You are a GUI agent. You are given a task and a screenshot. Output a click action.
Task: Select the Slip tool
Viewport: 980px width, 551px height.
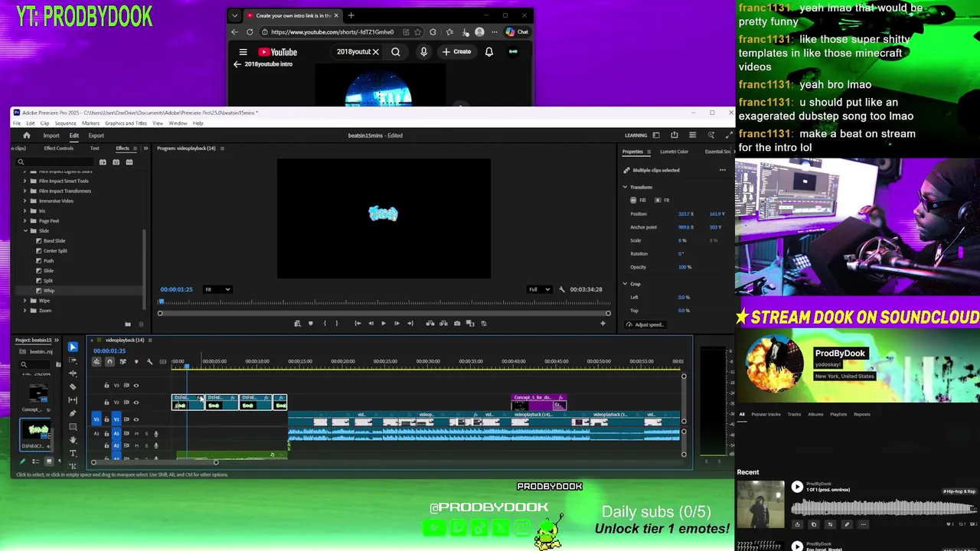click(x=73, y=400)
